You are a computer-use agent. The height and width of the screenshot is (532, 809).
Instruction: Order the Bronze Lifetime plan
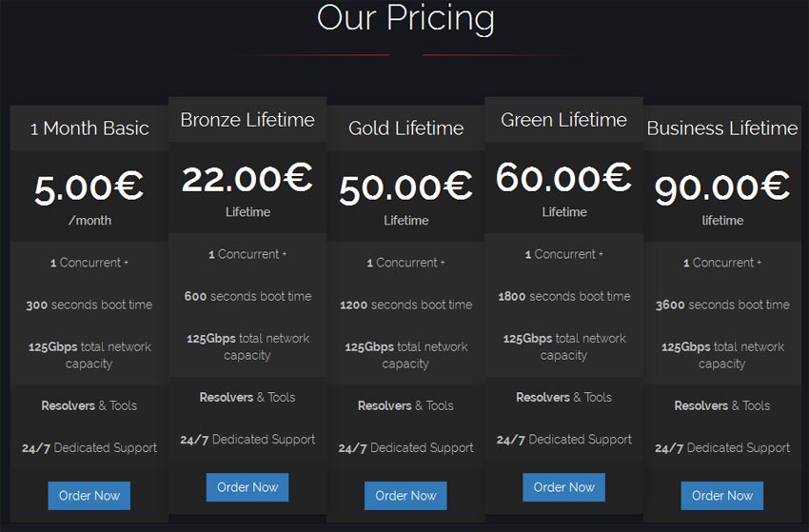(247, 487)
